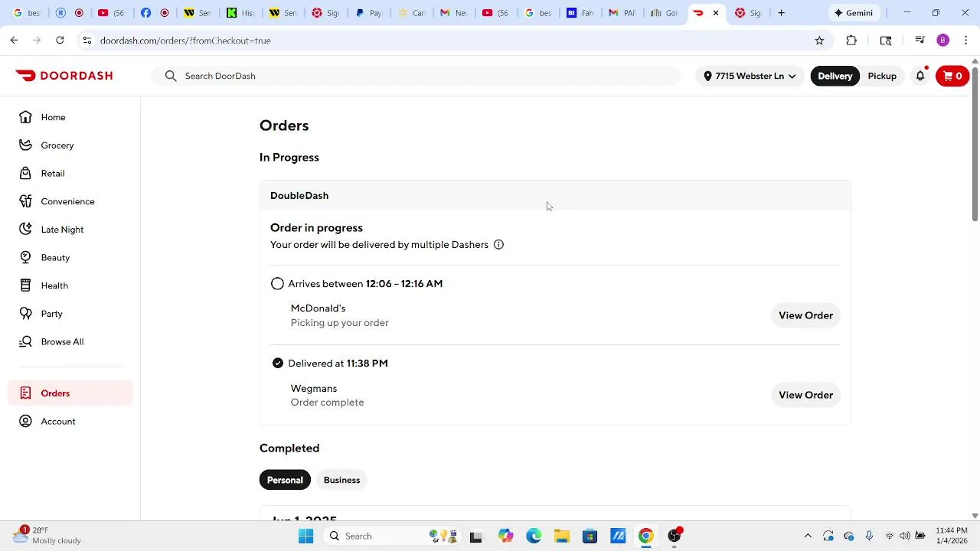980x551 pixels.
Task: Click the Search DoorDash field
Action: [416, 76]
